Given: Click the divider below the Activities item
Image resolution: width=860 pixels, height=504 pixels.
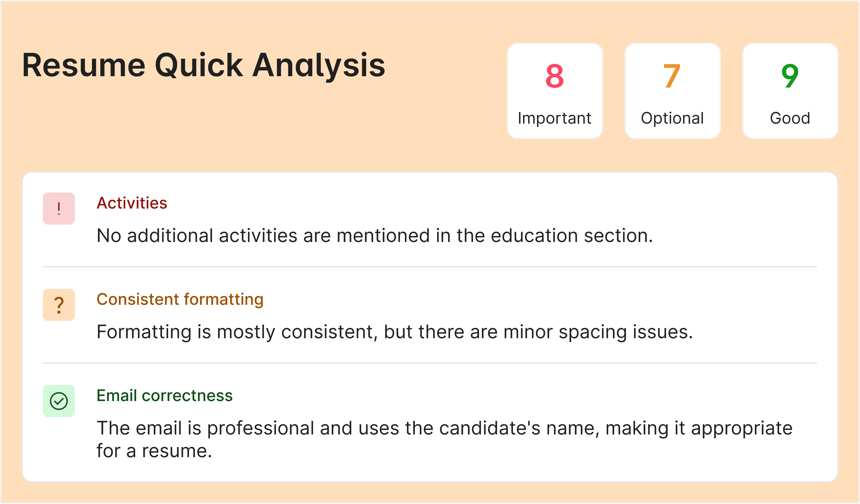Looking at the screenshot, I should [x=430, y=267].
